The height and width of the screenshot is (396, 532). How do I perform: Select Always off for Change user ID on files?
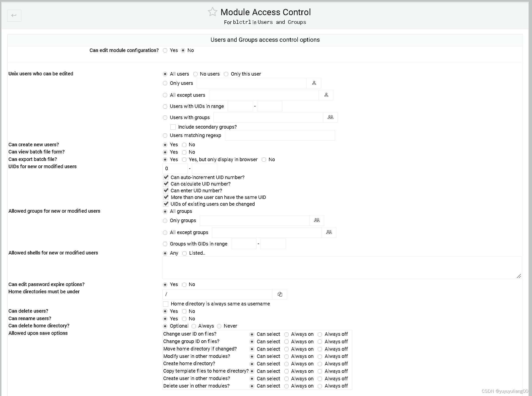[320, 334]
